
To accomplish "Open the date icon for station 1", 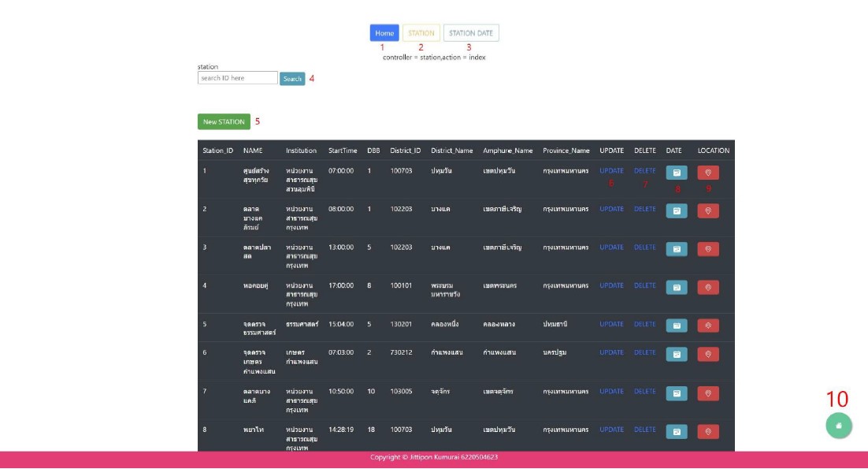I will 677,173.
